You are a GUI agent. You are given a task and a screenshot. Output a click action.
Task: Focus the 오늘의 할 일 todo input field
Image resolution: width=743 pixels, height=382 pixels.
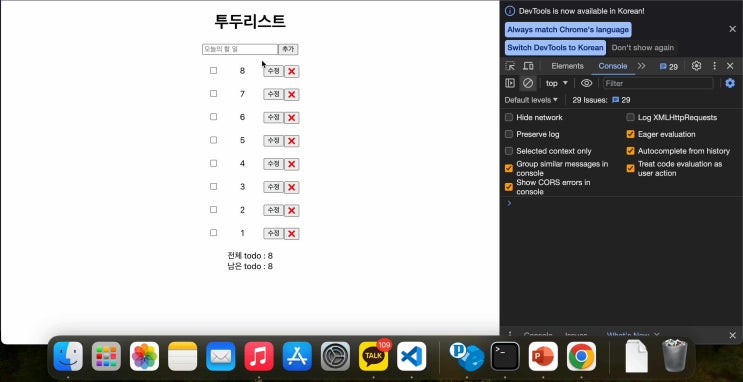pos(240,49)
